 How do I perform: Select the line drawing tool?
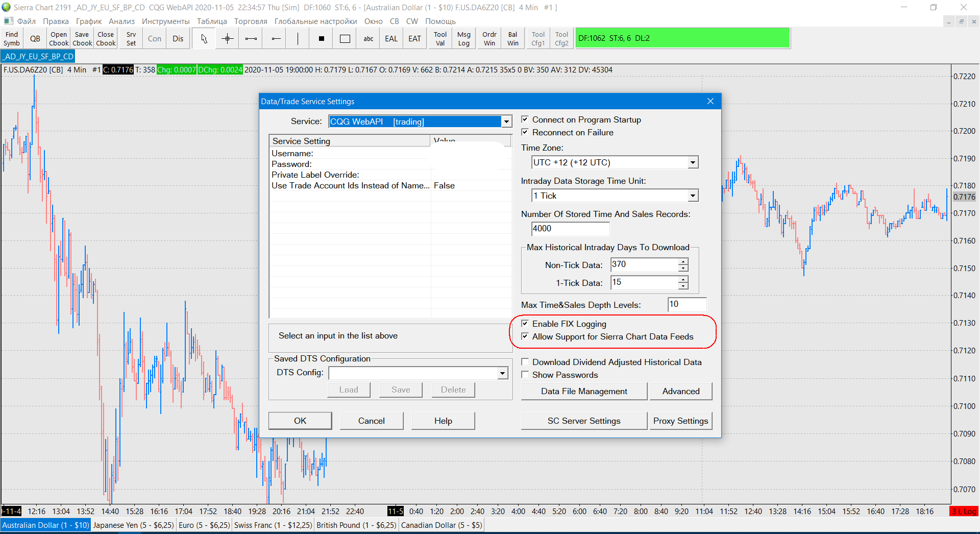pyautogui.click(x=251, y=39)
